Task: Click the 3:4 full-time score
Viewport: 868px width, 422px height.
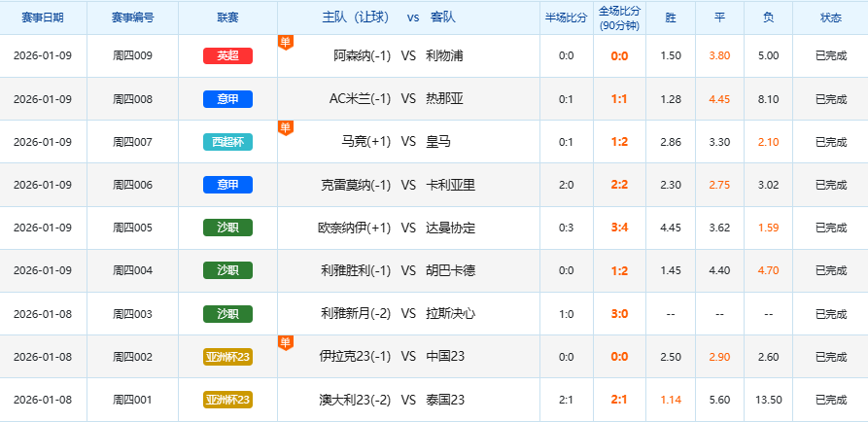Action: 619,228
